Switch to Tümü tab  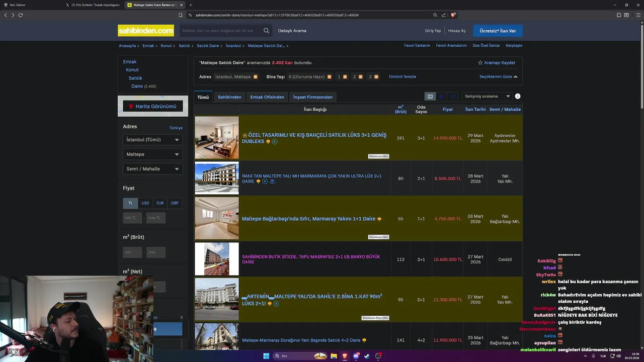pos(203,97)
